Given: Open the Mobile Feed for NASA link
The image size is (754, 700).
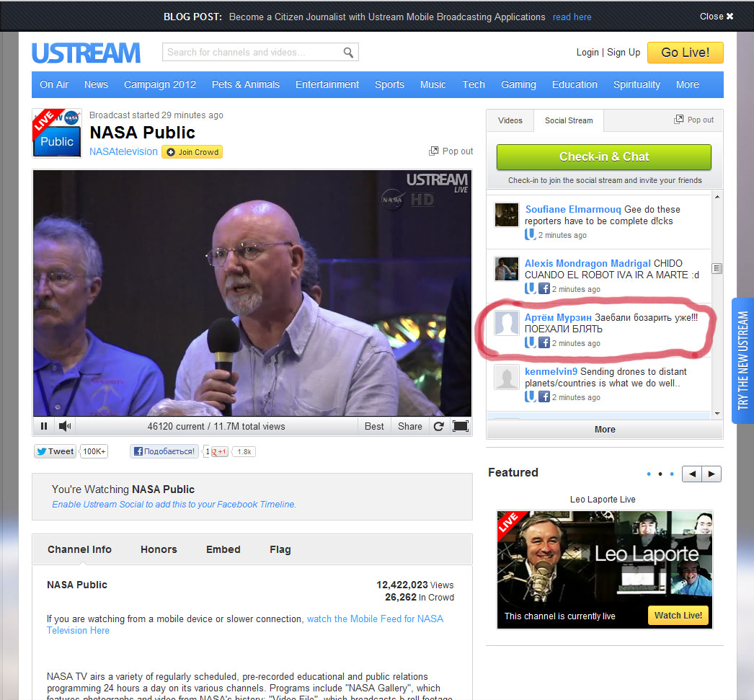Looking at the screenshot, I should [245, 624].
